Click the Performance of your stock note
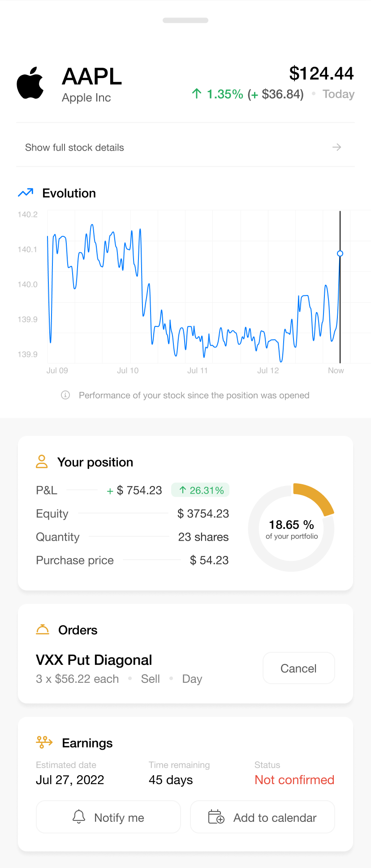This screenshot has height=868, width=371. coord(194,395)
